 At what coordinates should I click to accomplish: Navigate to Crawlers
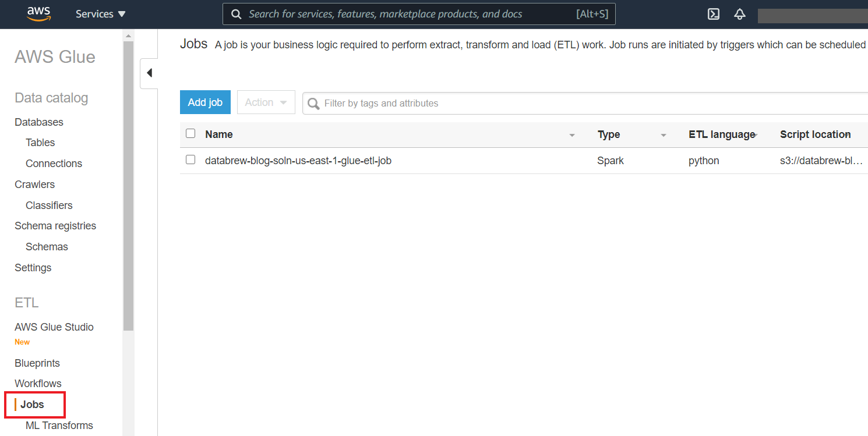[x=34, y=185]
